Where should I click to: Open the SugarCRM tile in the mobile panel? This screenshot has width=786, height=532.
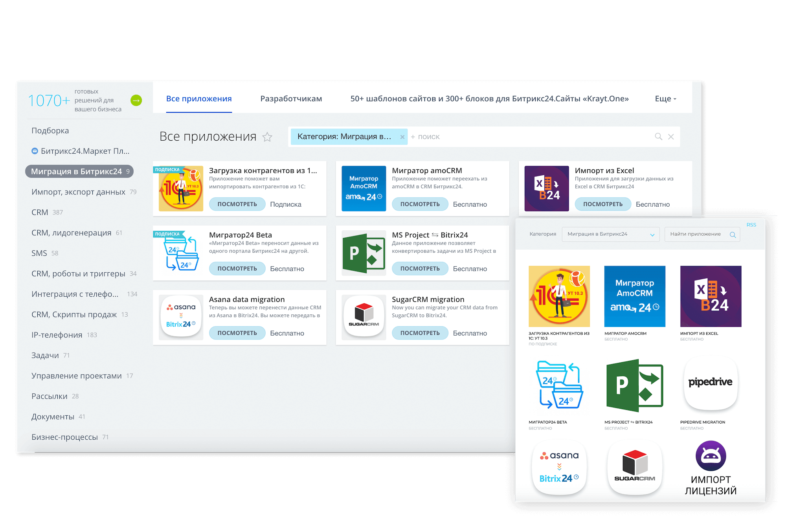[x=635, y=468]
